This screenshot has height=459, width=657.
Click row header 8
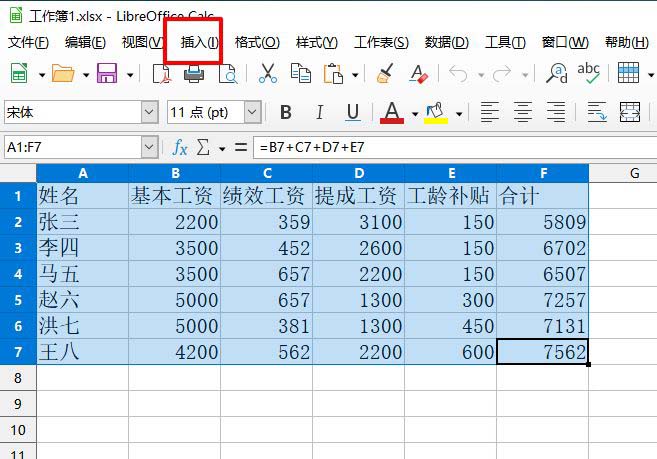coord(17,377)
